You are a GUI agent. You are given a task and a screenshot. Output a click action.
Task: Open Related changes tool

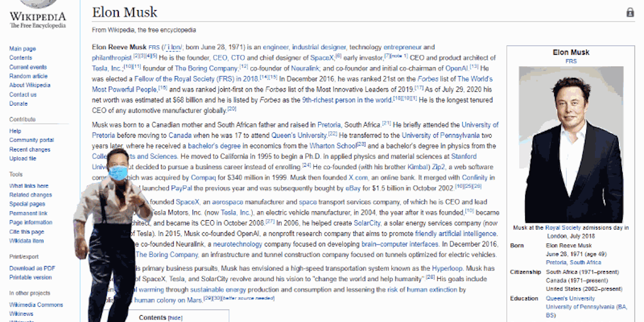30,195
